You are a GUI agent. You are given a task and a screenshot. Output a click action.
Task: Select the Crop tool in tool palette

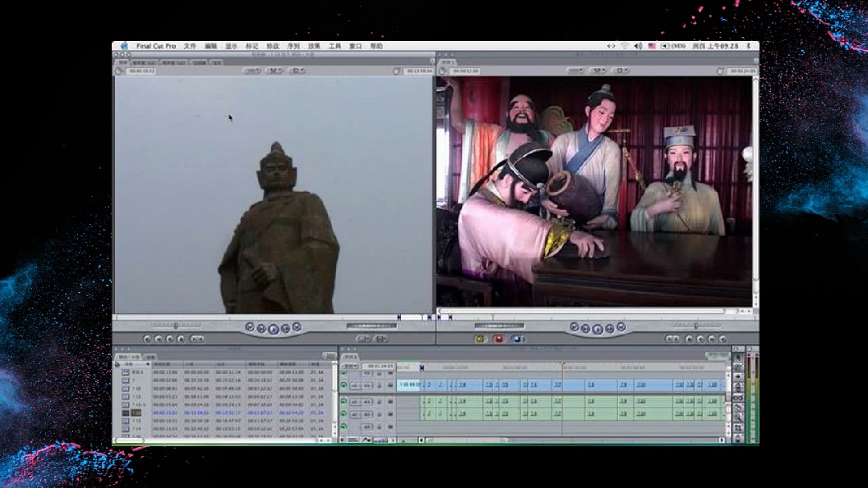pyautogui.click(x=738, y=427)
